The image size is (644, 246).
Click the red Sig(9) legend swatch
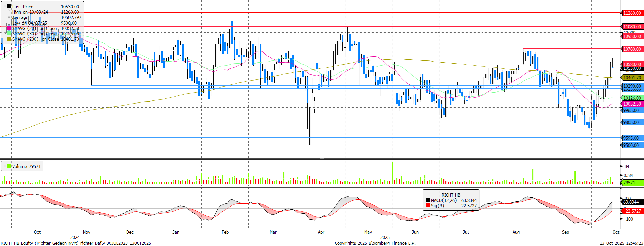(x=427, y=206)
